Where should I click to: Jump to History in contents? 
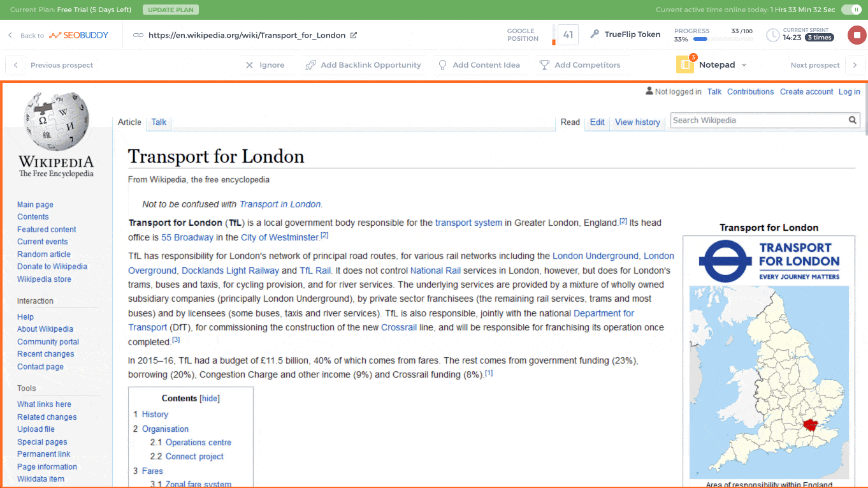(x=155, y=414)
